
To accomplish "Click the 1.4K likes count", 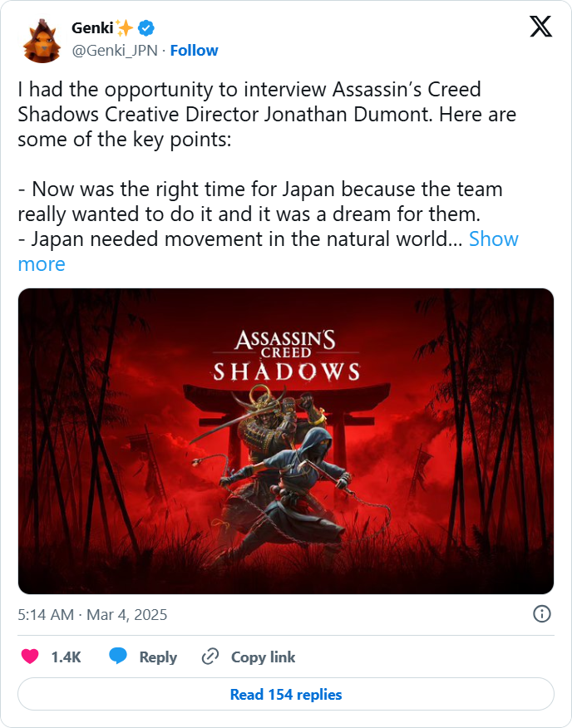I will (x=66, y=657).
